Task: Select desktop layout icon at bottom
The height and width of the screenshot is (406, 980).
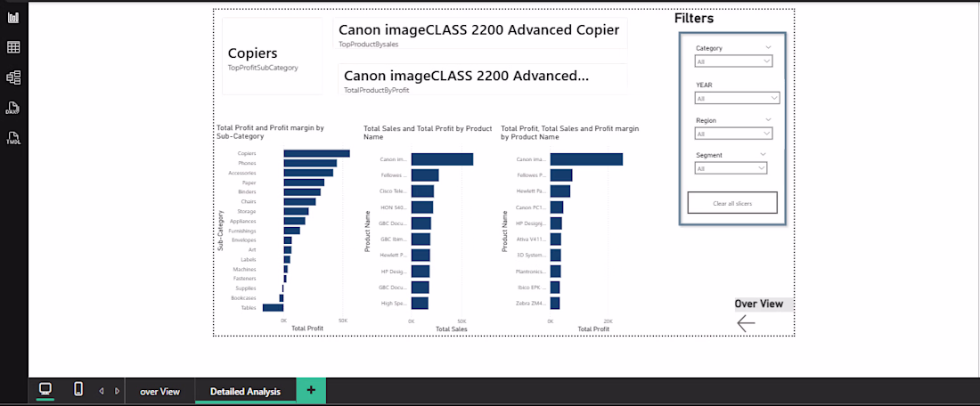Action: click(45, 389)
